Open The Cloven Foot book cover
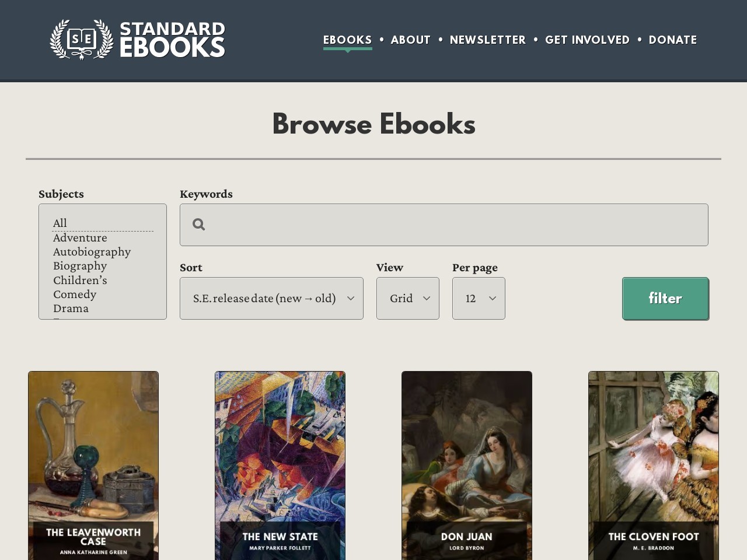This screenshot has height=560, width=747. point(654,461)
